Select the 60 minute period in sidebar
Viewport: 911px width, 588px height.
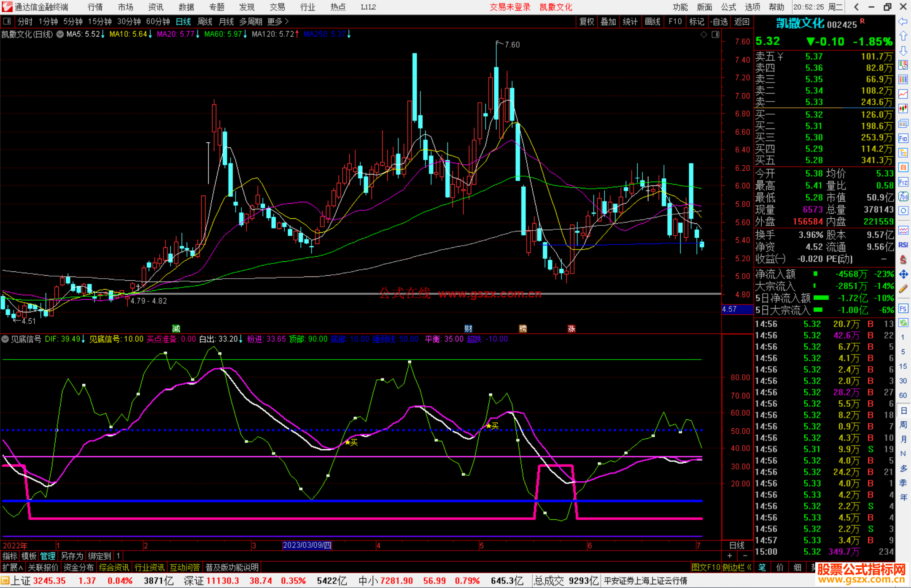(903, 395)
